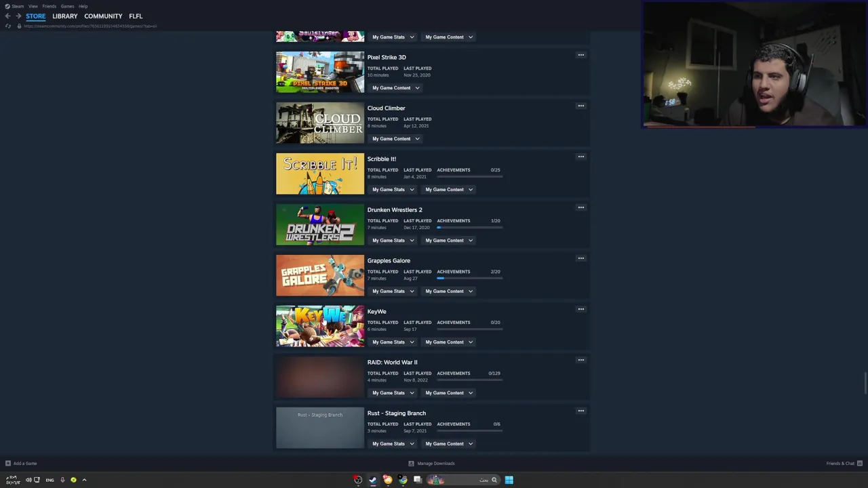This screenshot has width=868, height=488.
Task: Open the three-dots menu for Pixel Strike 3D
Action: tap(580, 55)
